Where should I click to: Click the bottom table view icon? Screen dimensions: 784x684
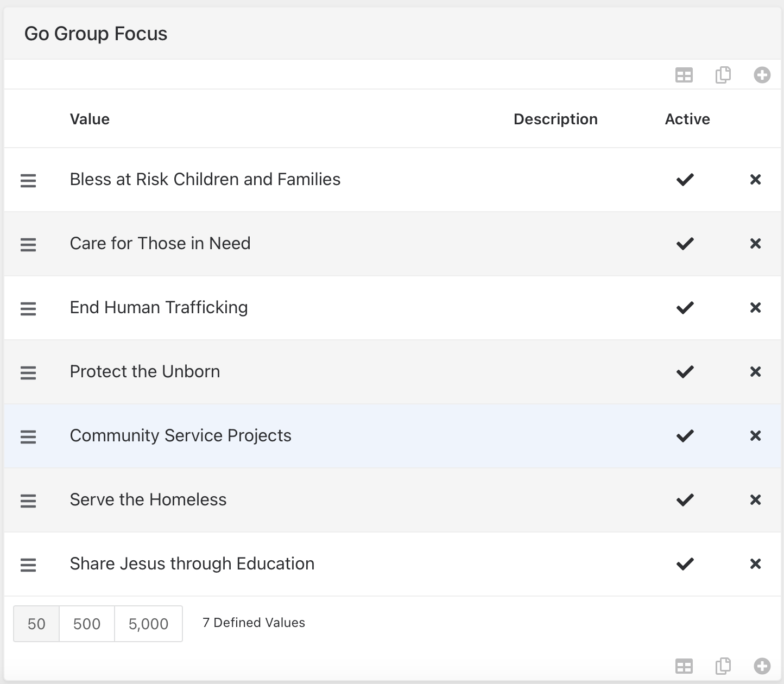[684, 666]
